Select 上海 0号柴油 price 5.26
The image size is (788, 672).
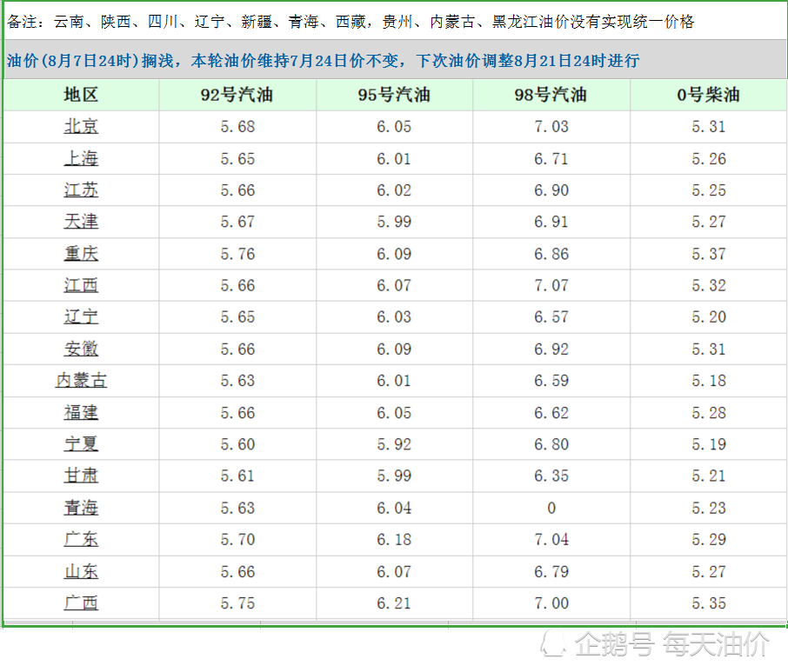[x=709, y=159]
